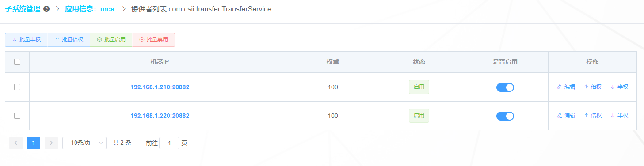Screen dimensions: 644x166
Task: Click the 批量半权 batch half-weight button
Action: click(x=27, y=40)
